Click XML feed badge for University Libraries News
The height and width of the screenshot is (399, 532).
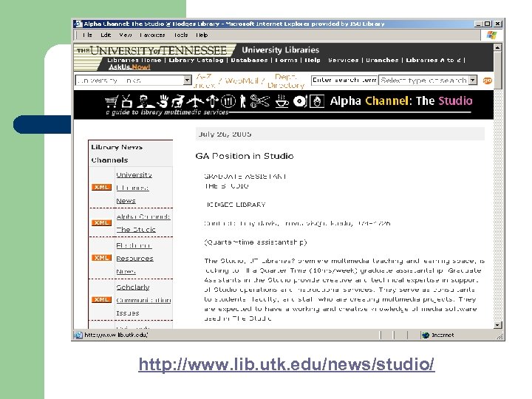[x=101, y=187]
